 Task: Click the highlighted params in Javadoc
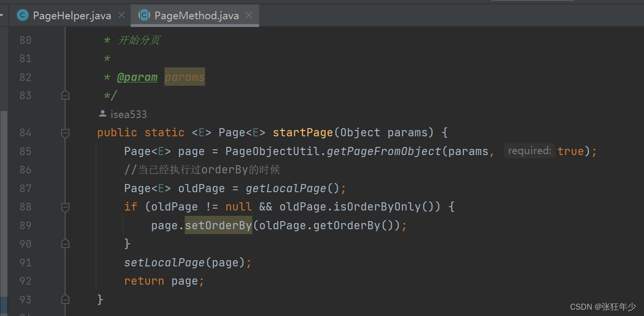[185, 77]
